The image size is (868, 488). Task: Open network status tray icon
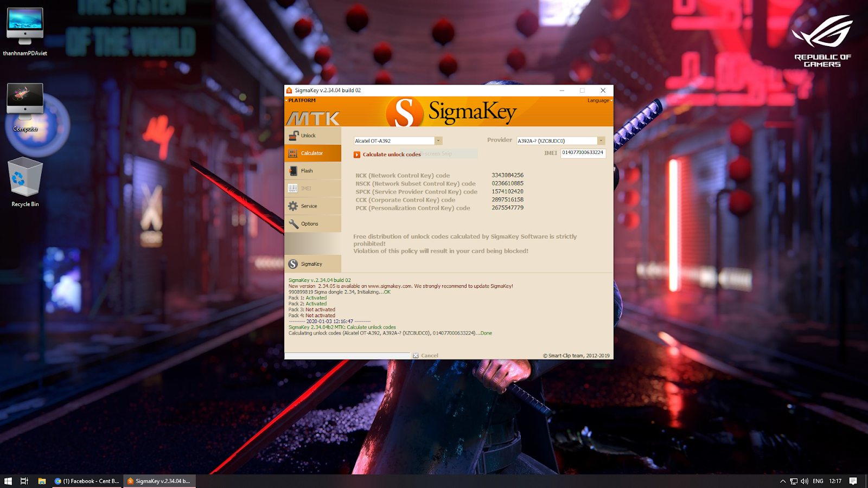point(794,481)
